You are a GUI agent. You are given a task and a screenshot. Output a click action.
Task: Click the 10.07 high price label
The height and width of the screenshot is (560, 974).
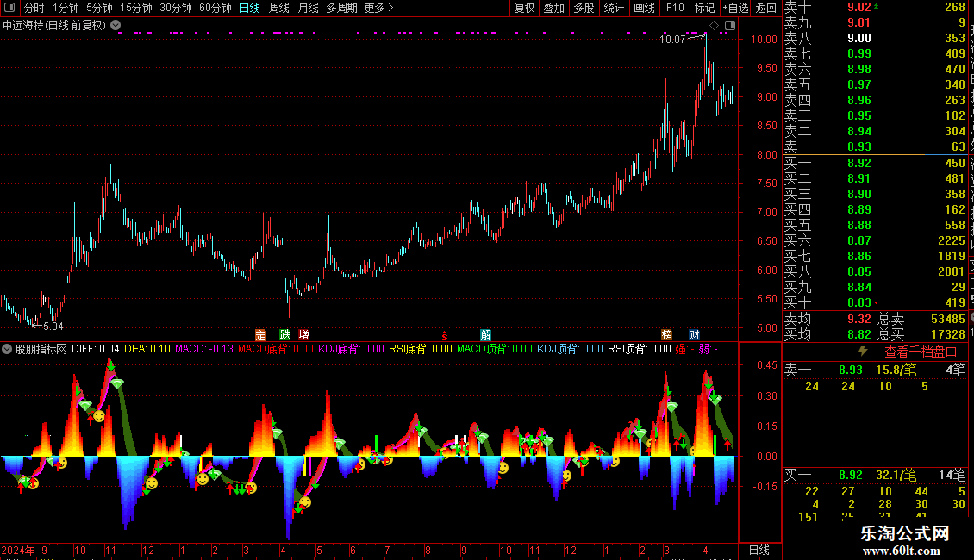point(672,39)
